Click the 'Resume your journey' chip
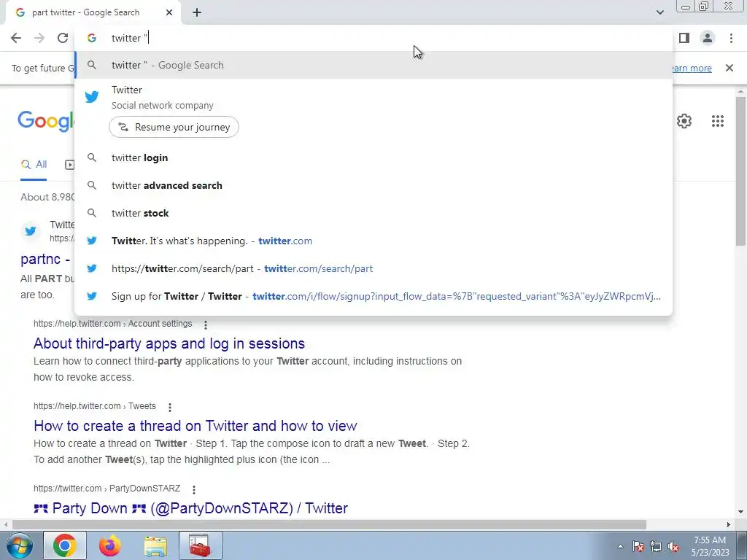The height and width of the screenshot is (560, 747). [174, 127]
